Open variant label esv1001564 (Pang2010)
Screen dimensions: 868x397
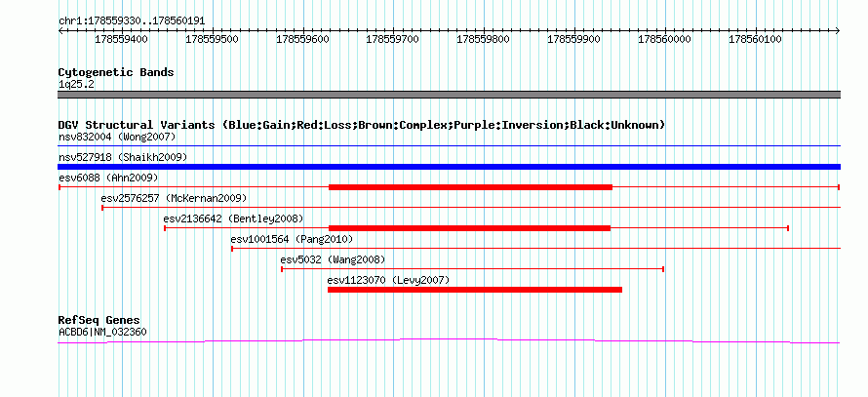point(292,239)
